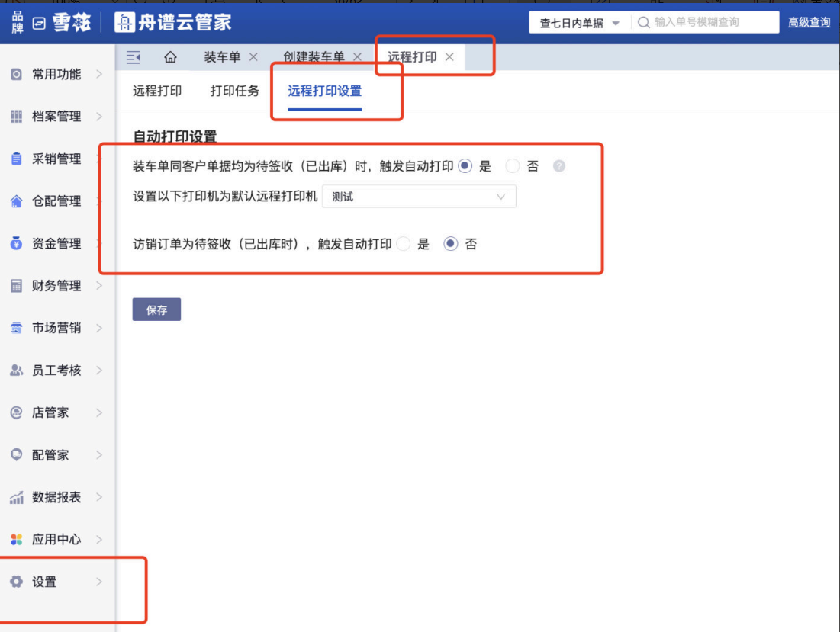The image size is (840, 632).
Task: Switch to the 装车单 tab
Action: [222, 57]
